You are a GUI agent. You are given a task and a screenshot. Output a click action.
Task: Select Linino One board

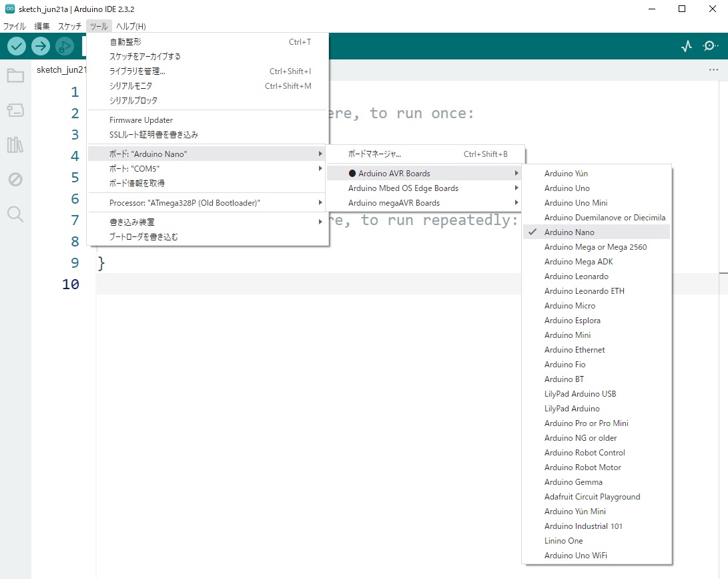pos(597,541)
